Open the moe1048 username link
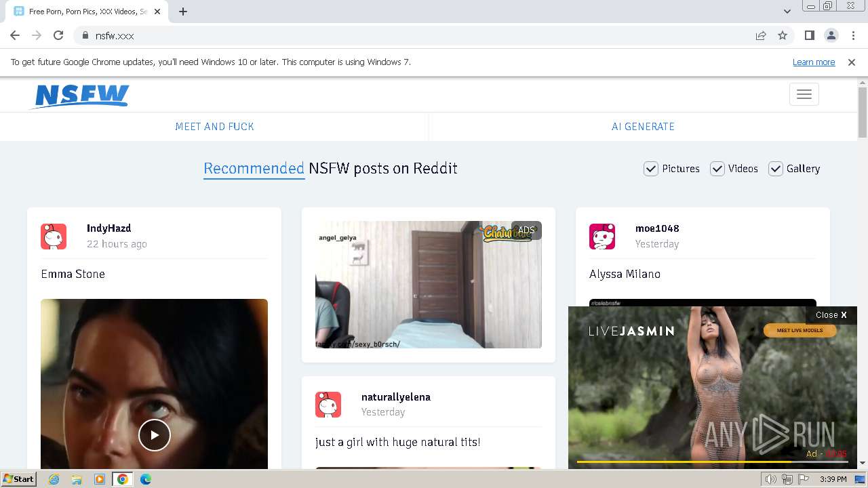Screen dimensions: 868x488 pyautogui.click(x=657, y=228)
